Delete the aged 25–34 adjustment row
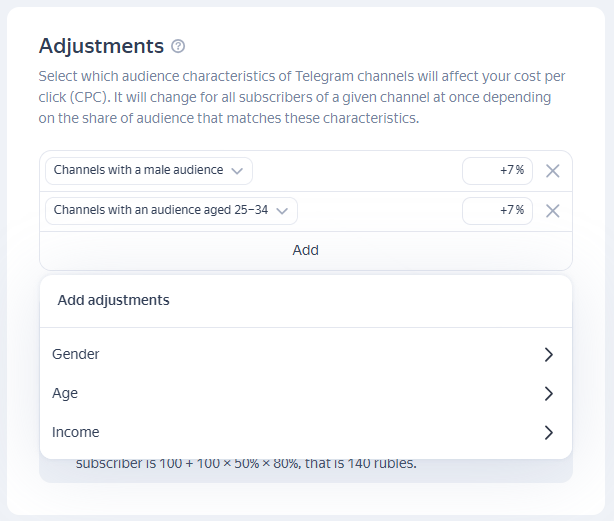Image resolution: width=614 pixels, height=521 pixels. 552,211
